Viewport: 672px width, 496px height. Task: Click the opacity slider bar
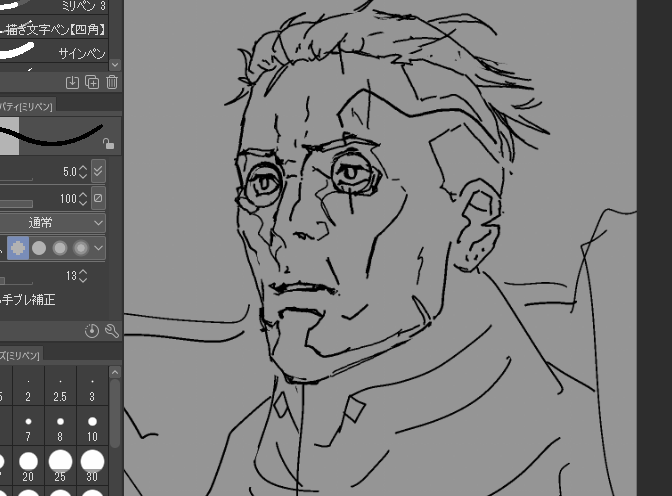tap(16, 204)
